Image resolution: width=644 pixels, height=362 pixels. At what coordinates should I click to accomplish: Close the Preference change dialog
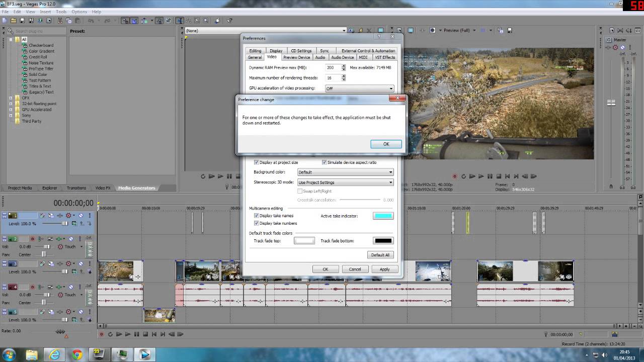pos(397,99)
